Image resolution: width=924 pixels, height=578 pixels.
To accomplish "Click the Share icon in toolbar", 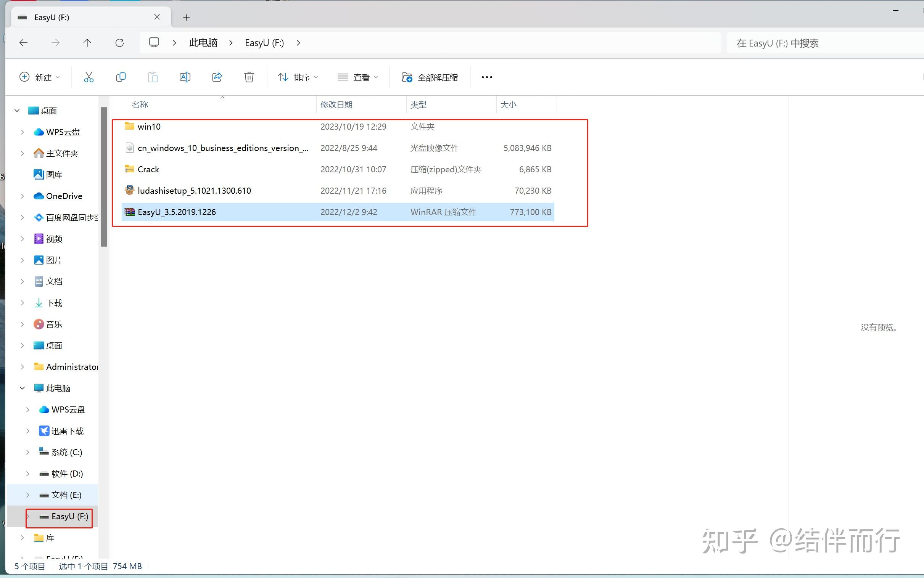I will pyautogui.click(x=217, y=77).
